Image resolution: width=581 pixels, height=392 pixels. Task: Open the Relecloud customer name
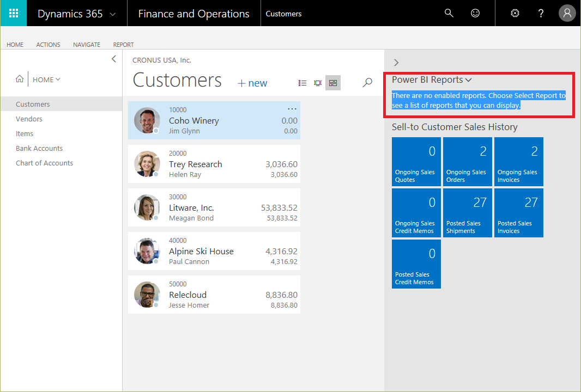tap(187, 295)
